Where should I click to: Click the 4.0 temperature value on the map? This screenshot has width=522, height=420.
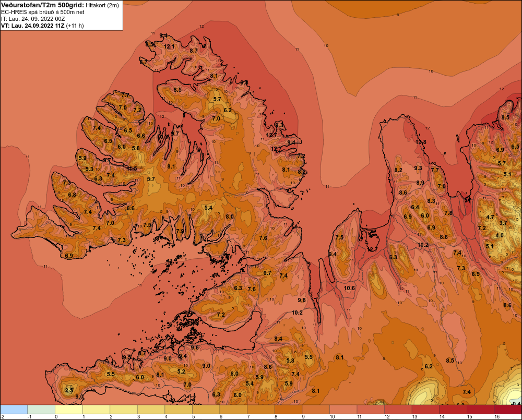click(500, 235)
